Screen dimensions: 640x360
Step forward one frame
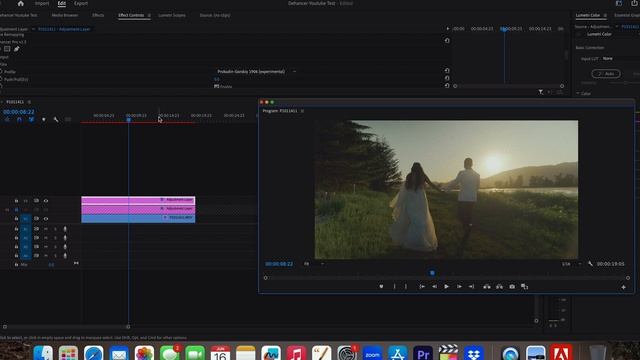pos(459,287)
